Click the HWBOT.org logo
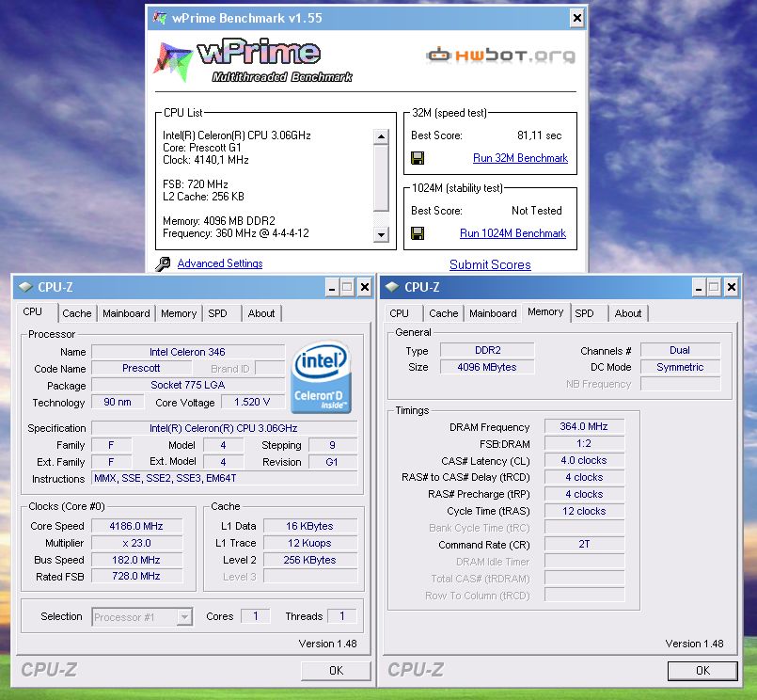The width and height of the screenshot is (757, 700). point(500,56)
